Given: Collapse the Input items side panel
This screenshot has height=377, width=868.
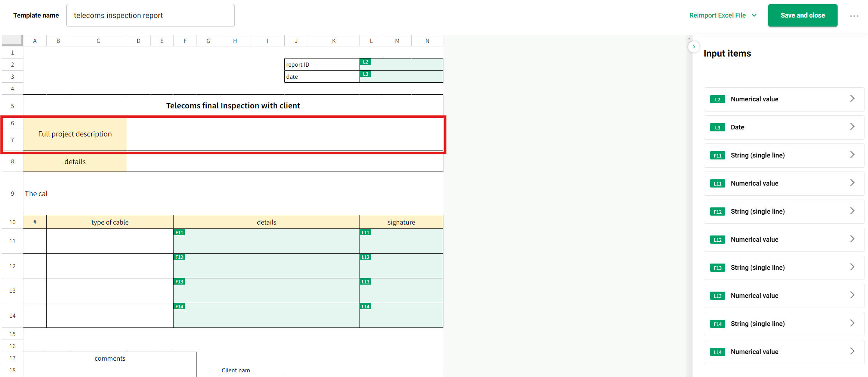Looking at the screenshot, I should [x=694, y=47].
